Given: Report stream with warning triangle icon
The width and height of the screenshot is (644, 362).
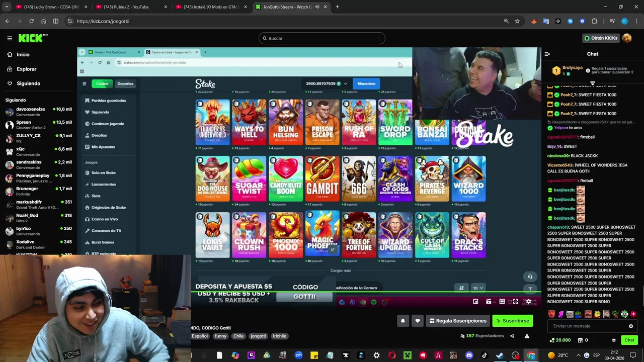Looking at the screenshot, I should pos(527,336).
